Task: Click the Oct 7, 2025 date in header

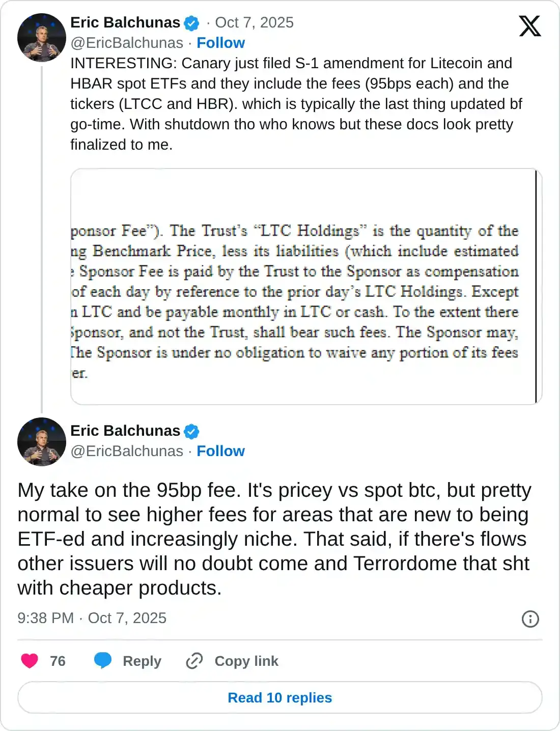Action: pyautogui.click(x=254, y=22)
